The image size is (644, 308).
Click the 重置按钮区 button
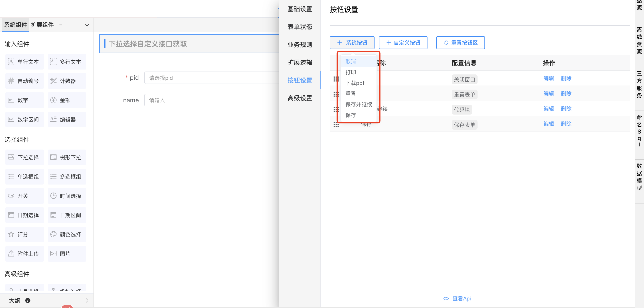[460, 43]
